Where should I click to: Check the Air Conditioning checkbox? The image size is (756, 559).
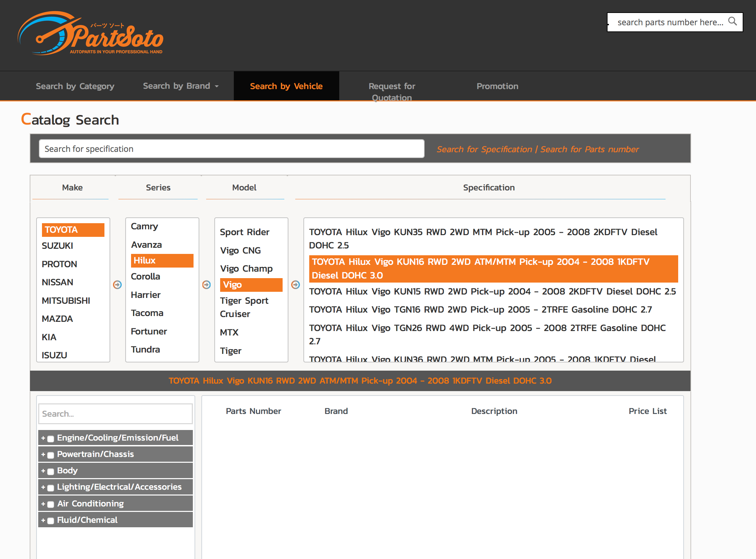51,505
